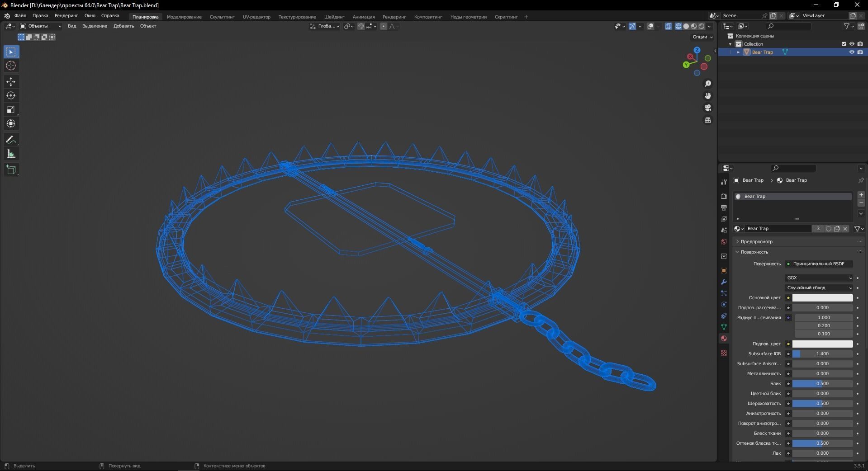Select the Annotate pencil tool
Screen dimensions: 868x471
11,140
